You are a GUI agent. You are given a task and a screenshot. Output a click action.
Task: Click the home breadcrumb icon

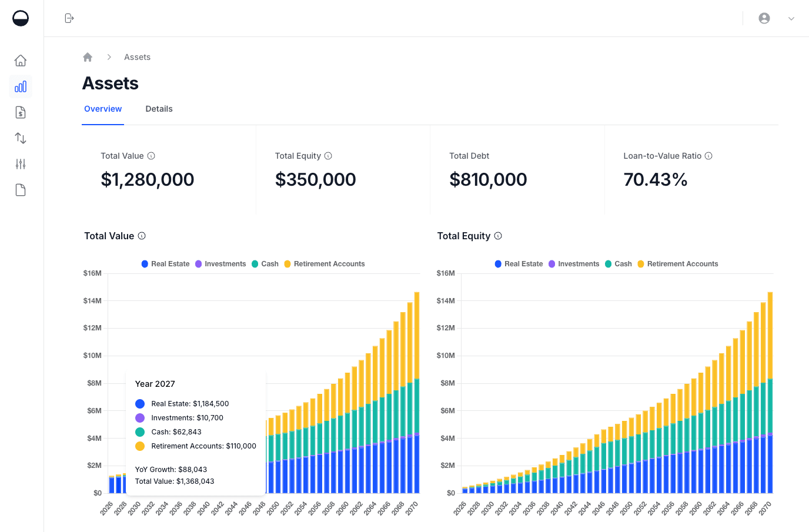coord(88,57)
